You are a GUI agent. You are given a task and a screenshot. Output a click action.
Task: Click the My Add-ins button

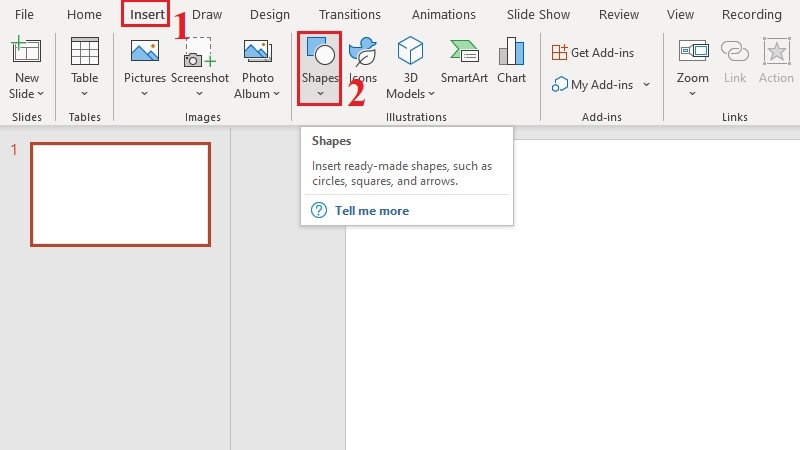pyautogui.click(x=592, y=85)
